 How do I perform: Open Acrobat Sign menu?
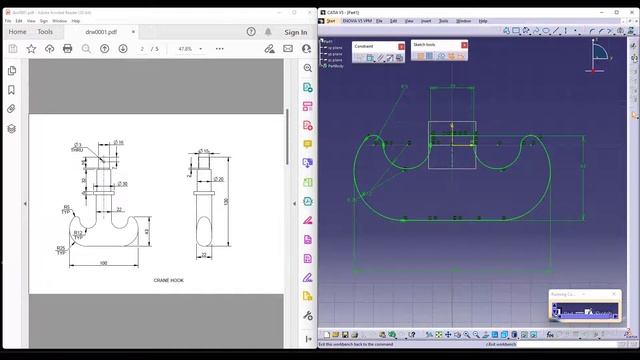click(44, 21)
